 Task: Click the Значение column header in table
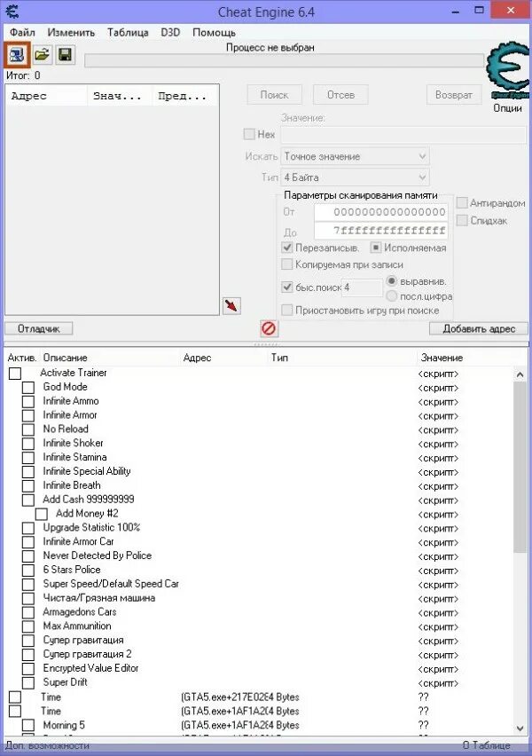click(442, 358)
